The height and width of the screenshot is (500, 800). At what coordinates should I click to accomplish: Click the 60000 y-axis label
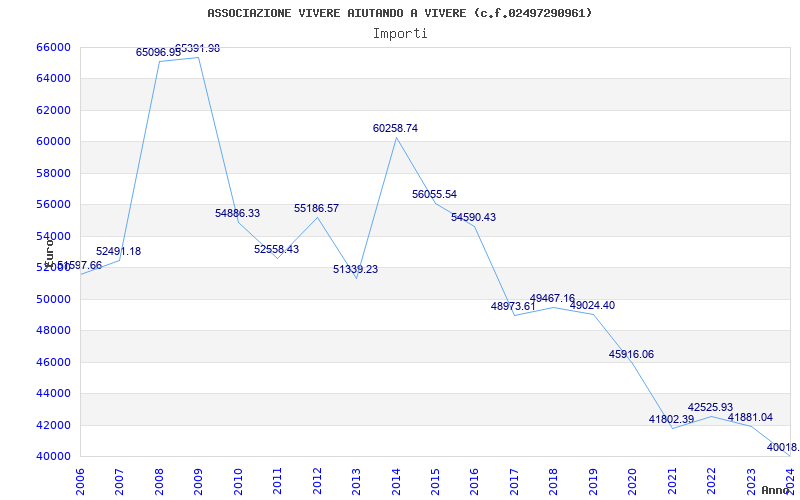[53, 142]
